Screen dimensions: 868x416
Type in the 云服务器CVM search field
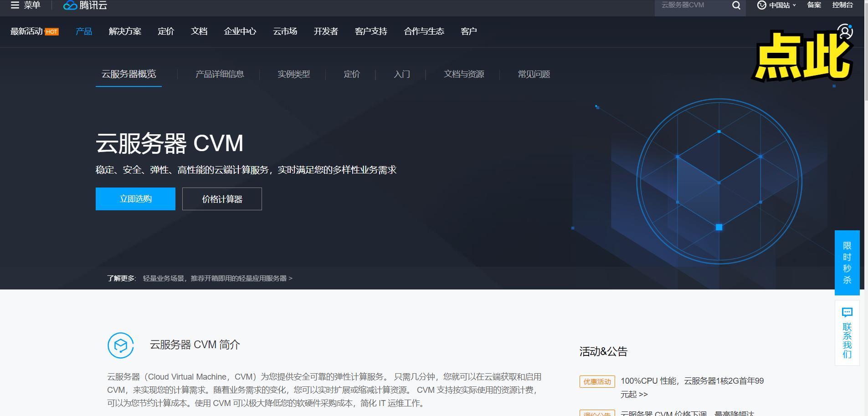tap(693, 5)
